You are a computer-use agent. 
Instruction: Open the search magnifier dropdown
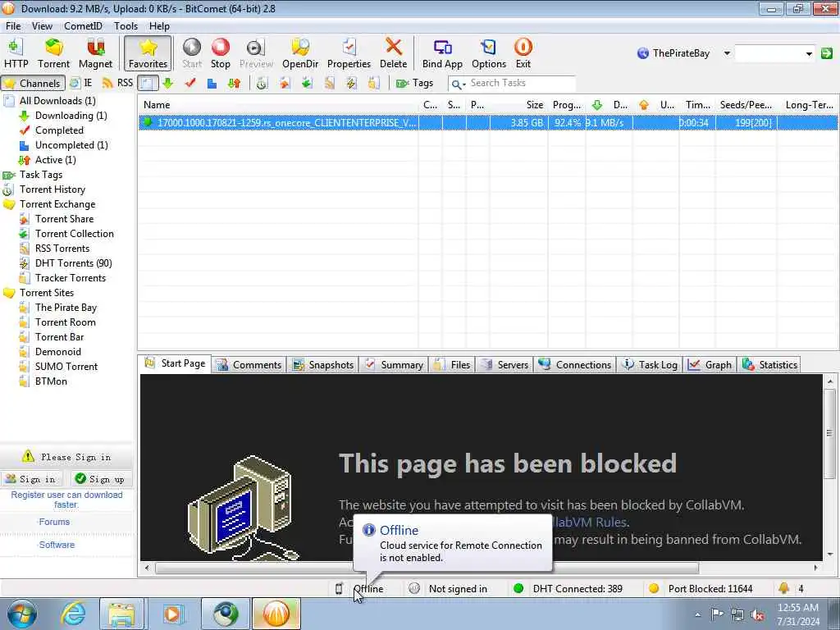coord(458,84)
